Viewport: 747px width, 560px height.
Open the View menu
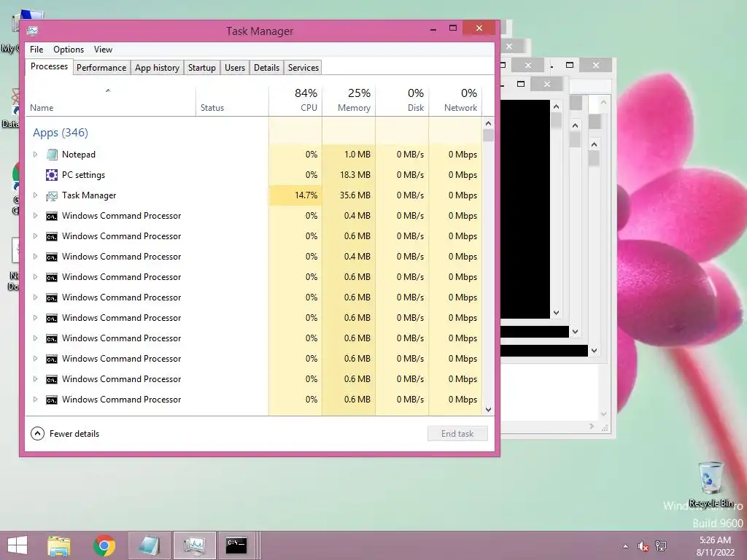[103, 50]
